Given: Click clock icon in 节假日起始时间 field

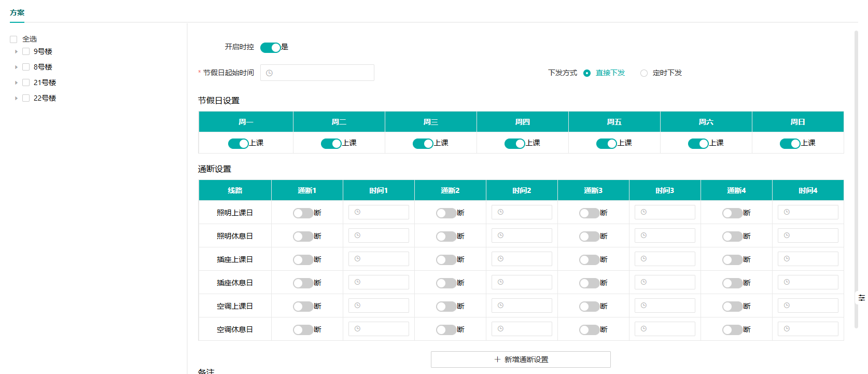Looking at the screenshot, I should 269,73.
